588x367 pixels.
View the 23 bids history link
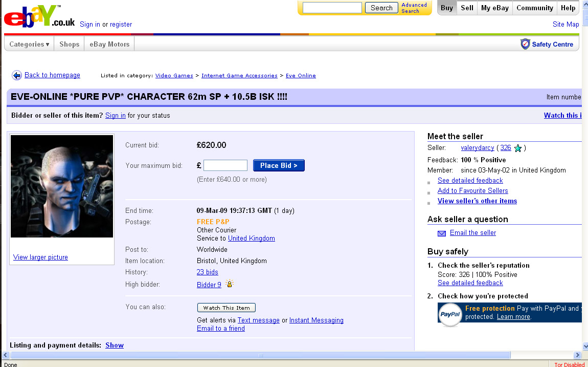208,272
